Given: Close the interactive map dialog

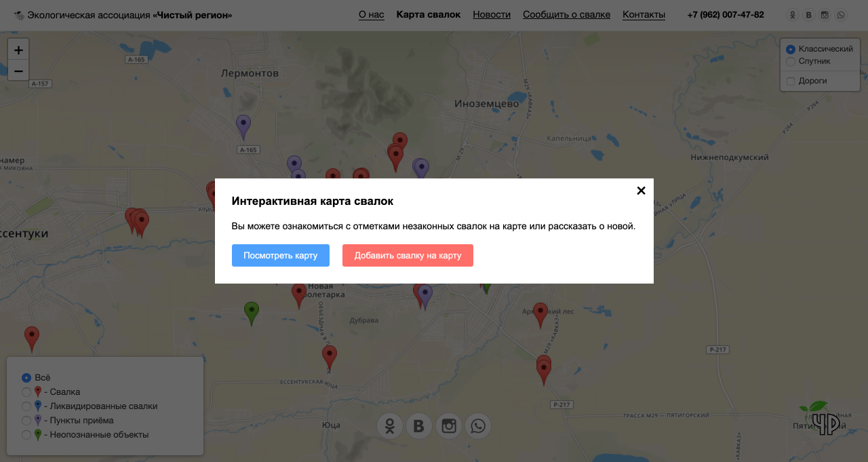Looking at the screenshot, I should tap(641, 191).
